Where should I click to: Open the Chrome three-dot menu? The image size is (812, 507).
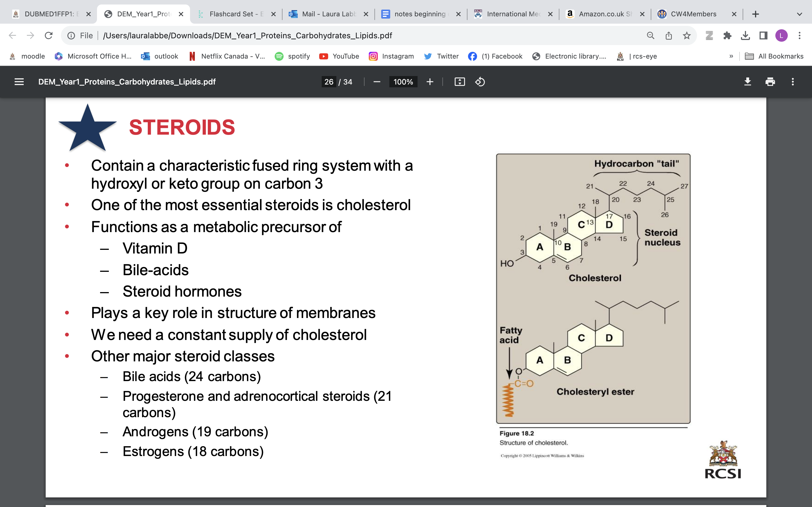[x=800, y=35]
